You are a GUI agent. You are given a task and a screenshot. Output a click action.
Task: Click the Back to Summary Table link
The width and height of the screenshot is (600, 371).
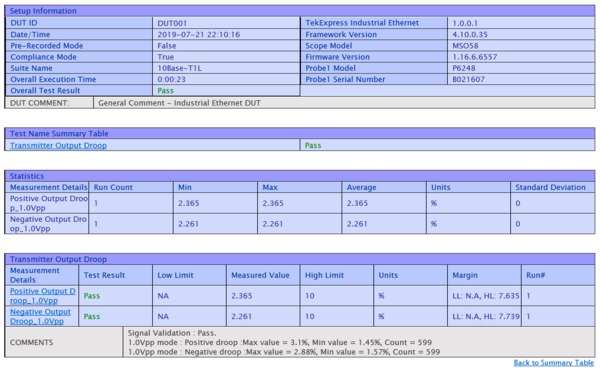coord(554,363)
